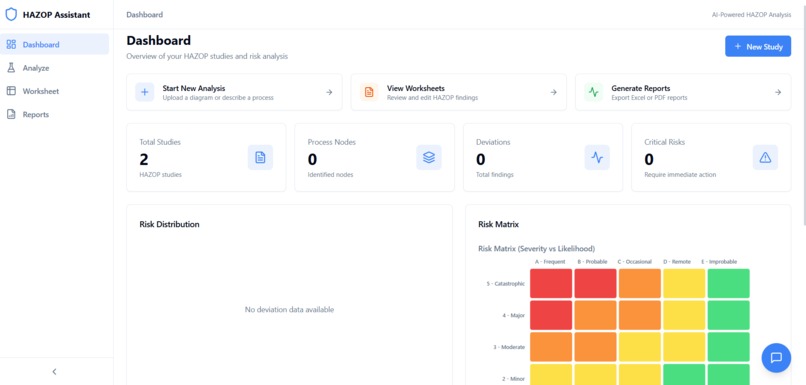The height and width of the screenshot is (385, 806).
Task: Click the green Generate Reports pulse icon
Action: [x=594, y=92]
